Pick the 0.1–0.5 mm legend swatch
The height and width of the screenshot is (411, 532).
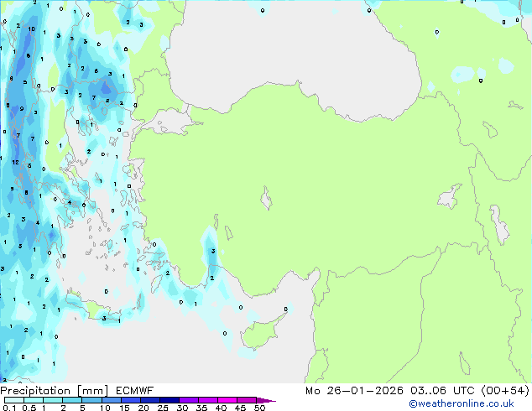pos(14,400)
